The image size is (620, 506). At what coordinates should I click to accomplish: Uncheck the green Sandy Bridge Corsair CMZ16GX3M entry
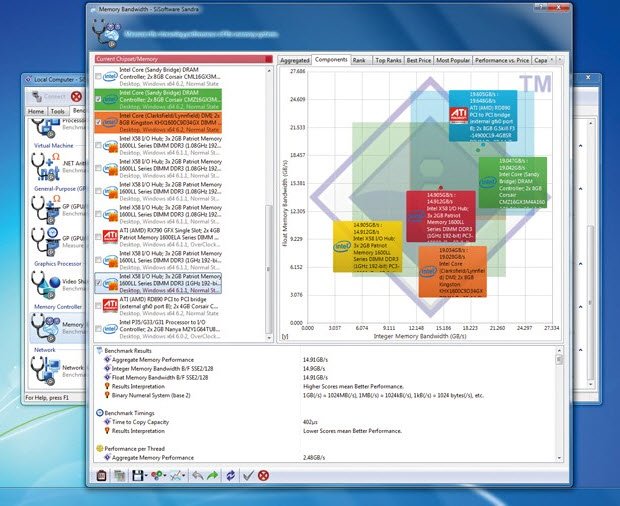point(98,99)
